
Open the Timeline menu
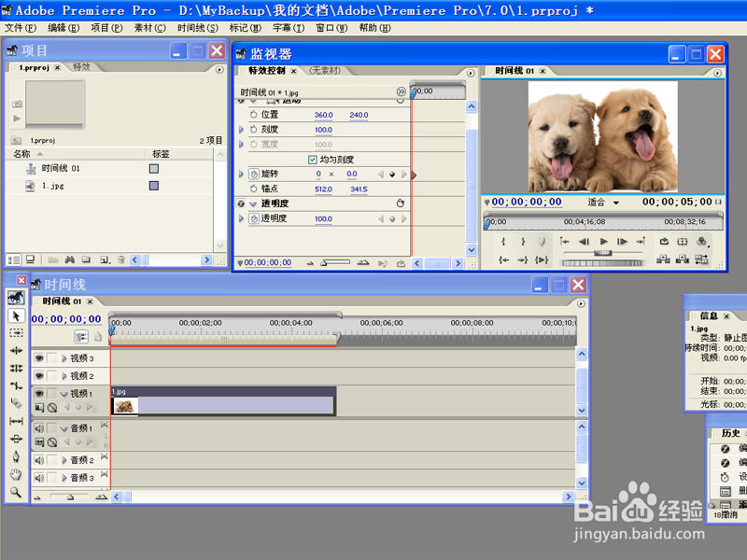[x=198, y=28]
